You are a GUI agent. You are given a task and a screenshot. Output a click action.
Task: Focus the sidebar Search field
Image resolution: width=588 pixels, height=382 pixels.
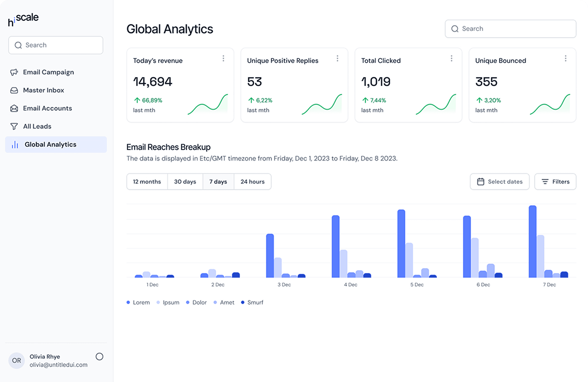[x=56, y=45]
